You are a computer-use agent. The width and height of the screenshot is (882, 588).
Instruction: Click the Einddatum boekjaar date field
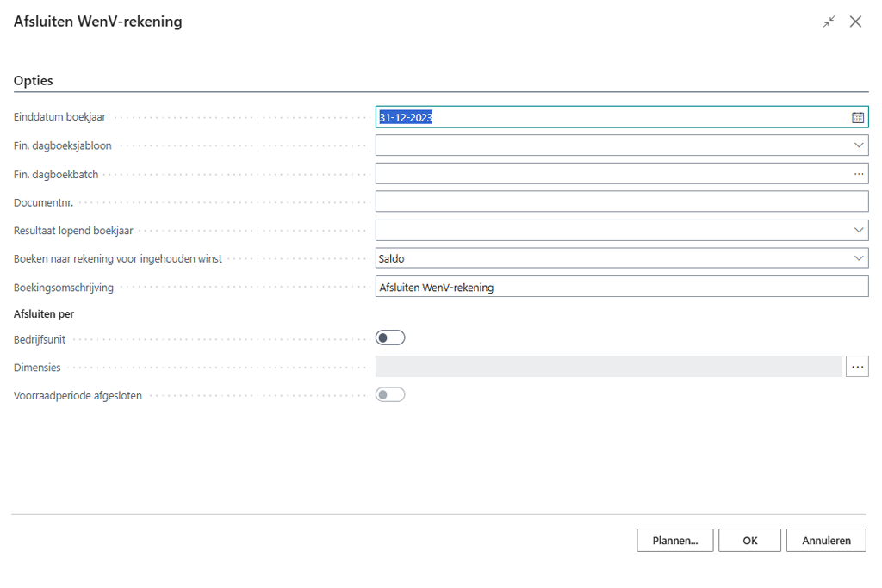click(x=622, y=117)
